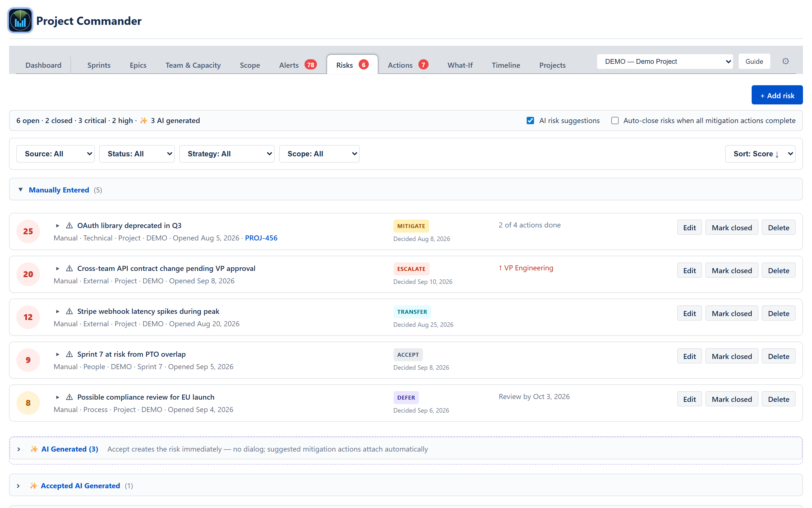This screenshot has width=812, height=508.
Task: Go to the Scope tab
Action: click(250, 65)
